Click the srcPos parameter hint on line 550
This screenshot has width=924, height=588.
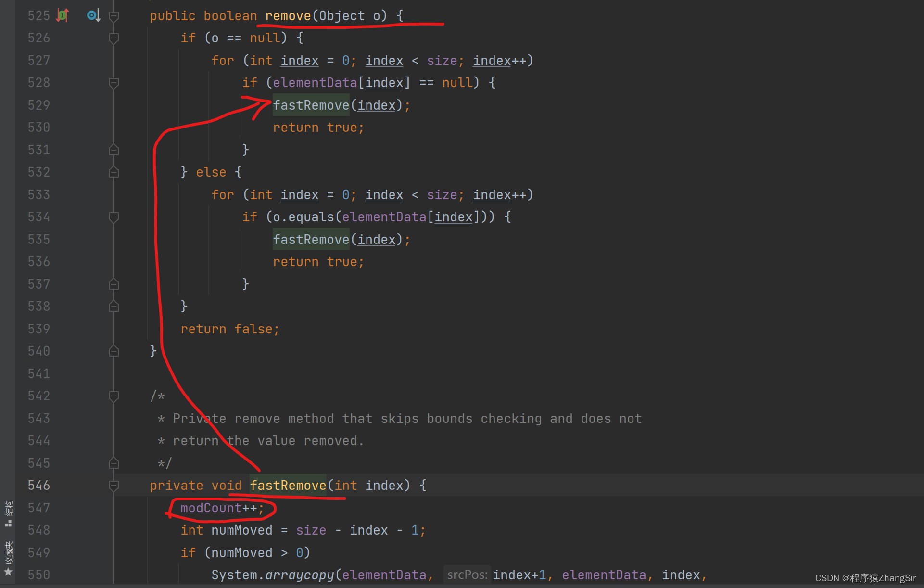coord(466,575)
